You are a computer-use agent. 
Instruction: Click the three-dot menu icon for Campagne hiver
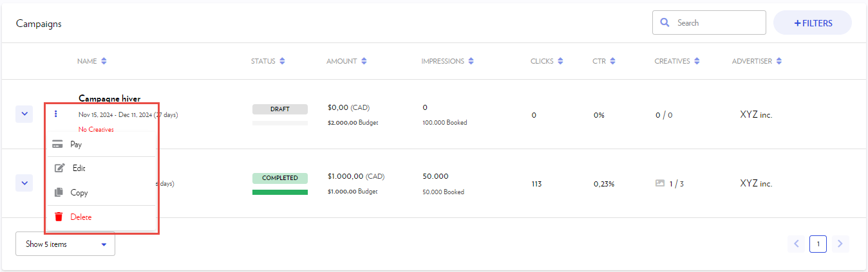pyautogui.click(x=56, y=114)
